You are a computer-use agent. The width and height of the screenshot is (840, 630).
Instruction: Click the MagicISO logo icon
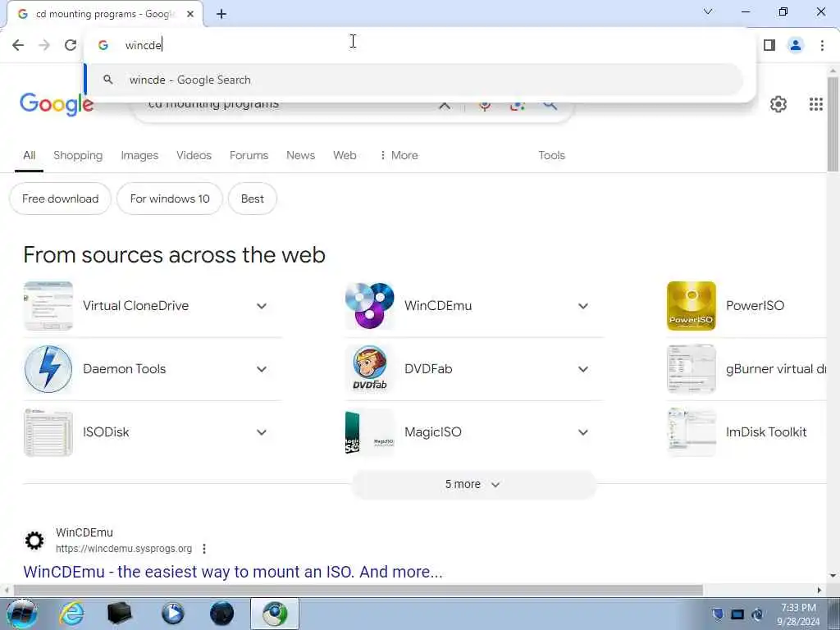tap(370, 432)
